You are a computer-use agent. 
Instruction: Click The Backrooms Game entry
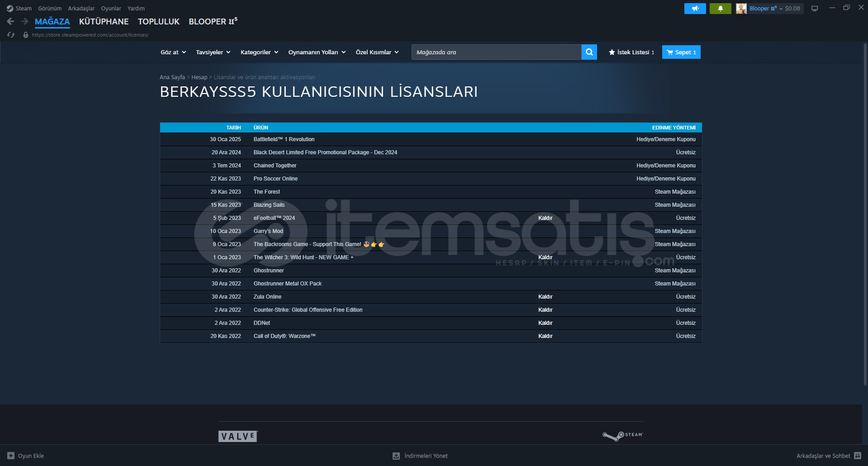(x=319, y=244)
